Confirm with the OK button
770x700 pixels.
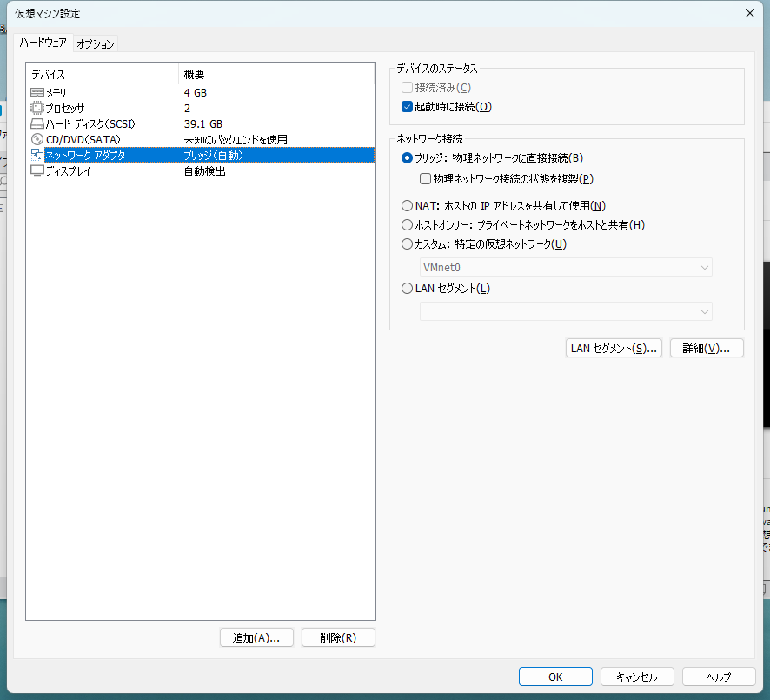pyautogui.click(x=555, y=677)
